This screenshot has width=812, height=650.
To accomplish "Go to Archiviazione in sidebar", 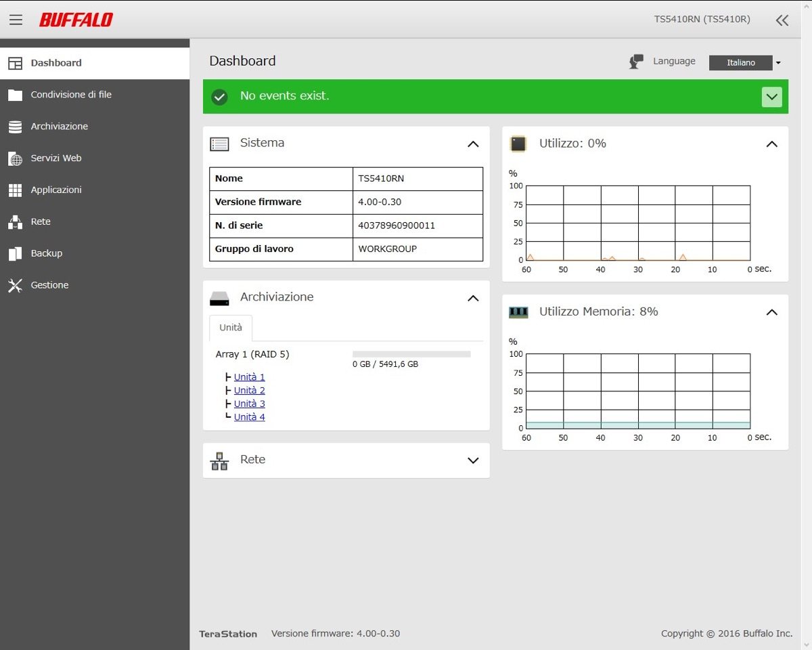I will (x=95, y=127).
